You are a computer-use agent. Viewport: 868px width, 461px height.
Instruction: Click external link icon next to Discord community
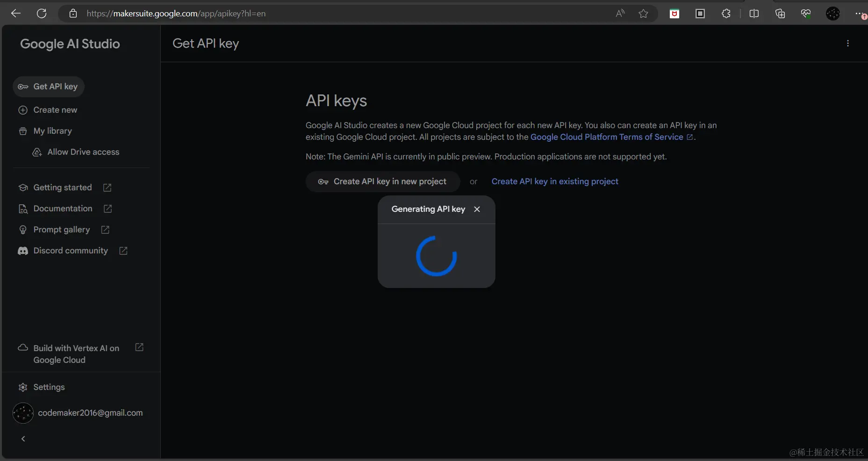pos(123,251)
